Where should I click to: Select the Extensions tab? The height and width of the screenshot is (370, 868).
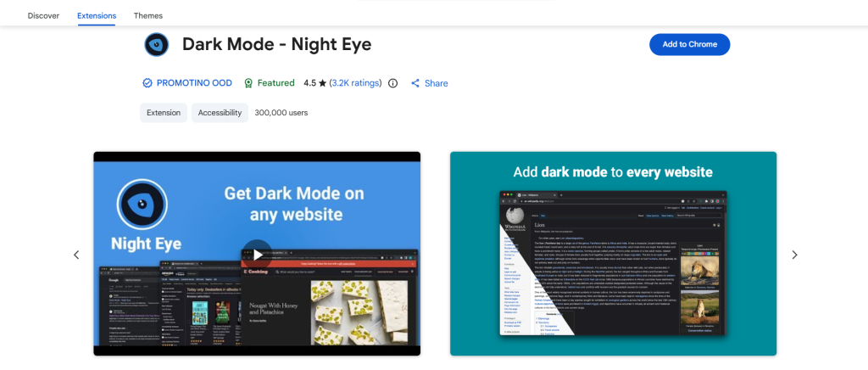tap(97, 15)
